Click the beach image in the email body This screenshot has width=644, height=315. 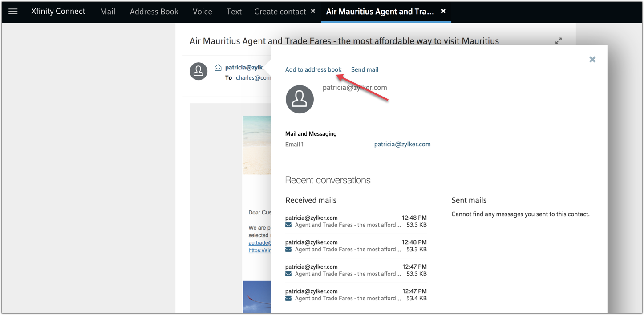click(257, 145)
